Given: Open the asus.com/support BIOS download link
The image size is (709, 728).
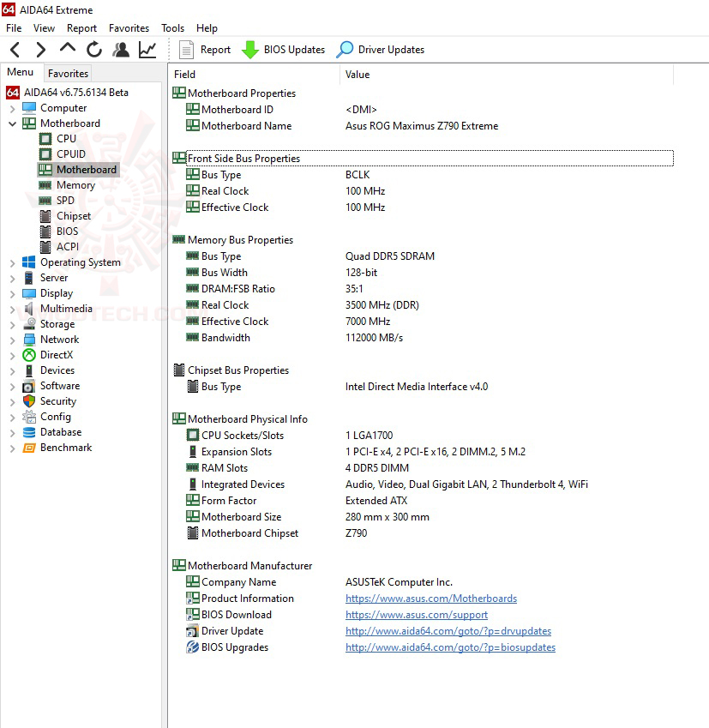Looking at the screenshot, I should point(417,615).
